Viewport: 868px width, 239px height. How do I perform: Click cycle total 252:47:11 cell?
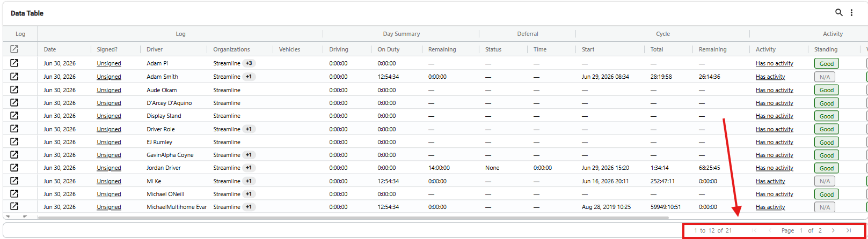(662, 181)
